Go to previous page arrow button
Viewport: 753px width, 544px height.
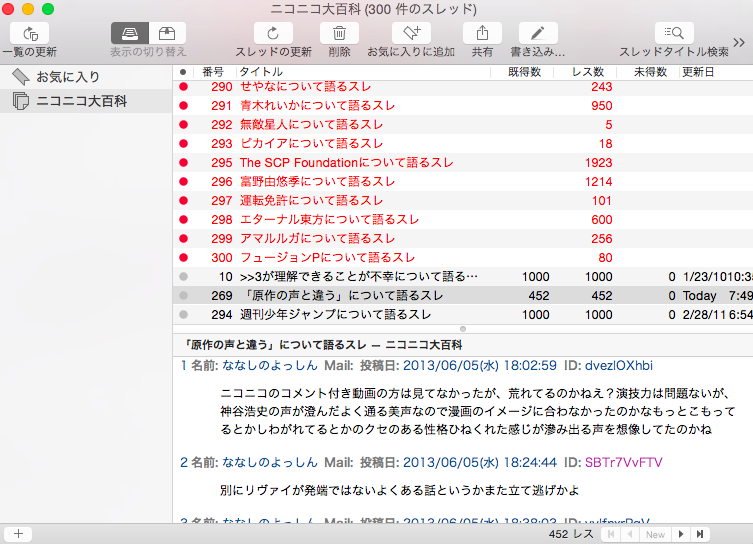[630, 534]
